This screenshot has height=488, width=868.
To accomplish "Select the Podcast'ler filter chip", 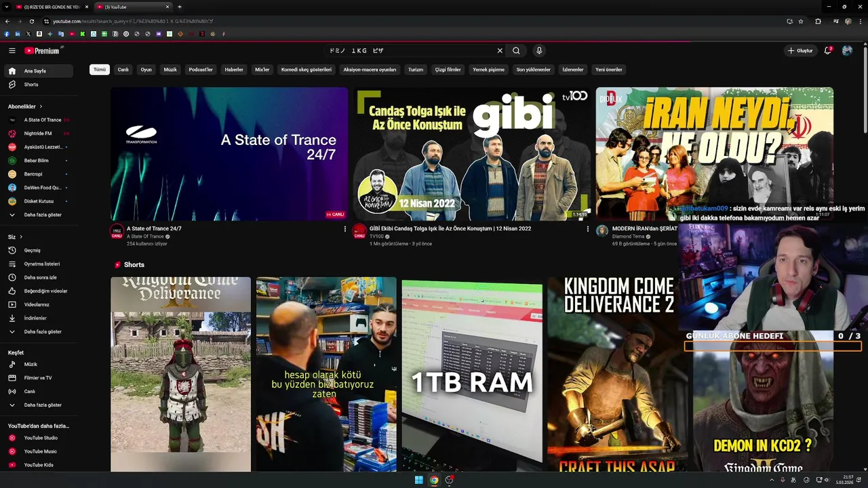I will click(201, 69).
